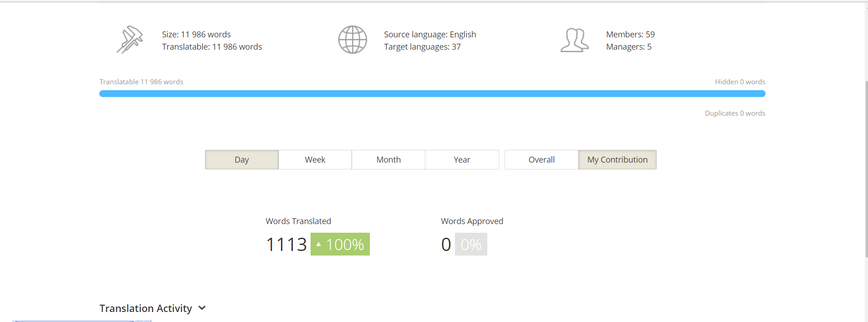Image resolution: width=868 pixels, height=322 pixels.
Task: Click the gray 0% approved badge
Action: click(471, 245)
